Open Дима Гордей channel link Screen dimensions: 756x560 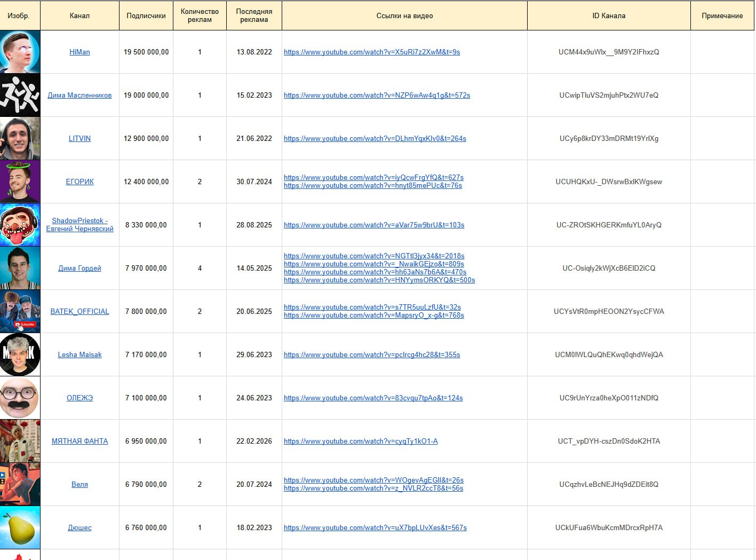click(x=79, y=268)
